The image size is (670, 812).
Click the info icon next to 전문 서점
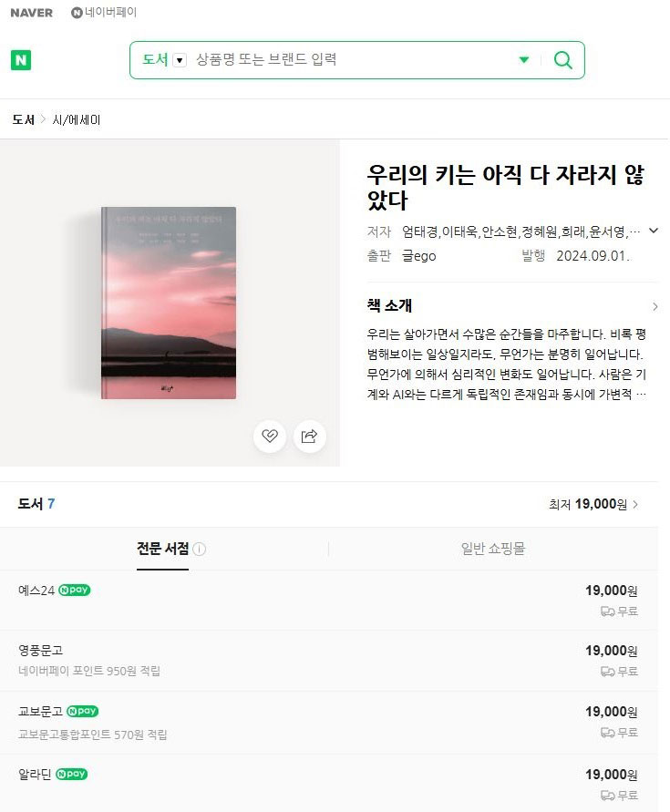click(x=200, y=550)
